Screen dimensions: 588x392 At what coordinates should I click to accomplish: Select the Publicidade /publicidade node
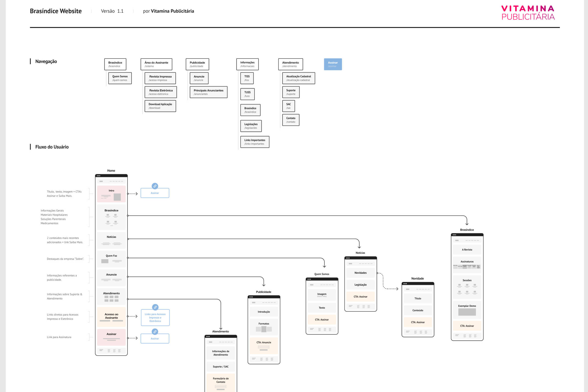[x=197, y=64]
